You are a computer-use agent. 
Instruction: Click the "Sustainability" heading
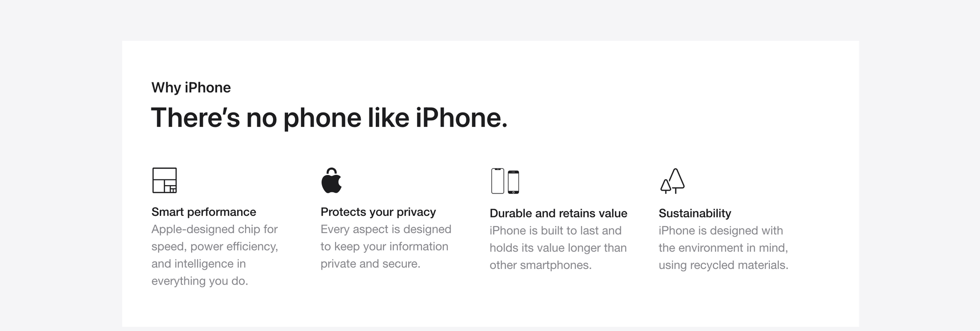point(694,213)
